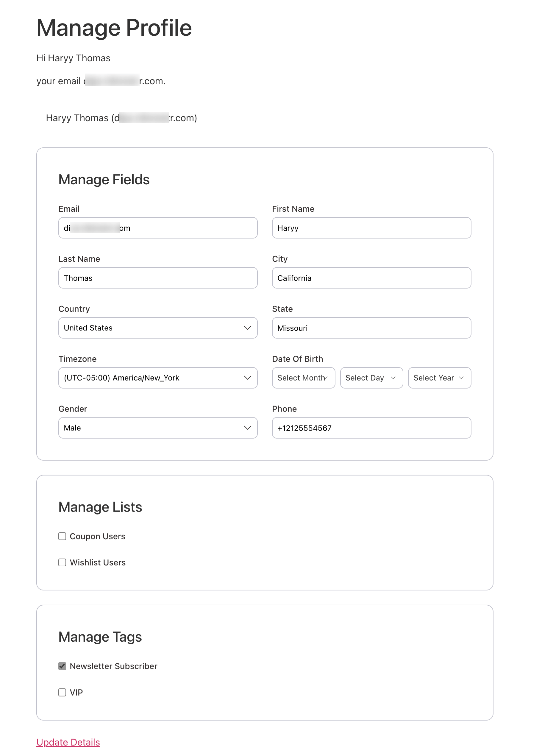Select the Manage Fields section heading

(x=104, y=179)
